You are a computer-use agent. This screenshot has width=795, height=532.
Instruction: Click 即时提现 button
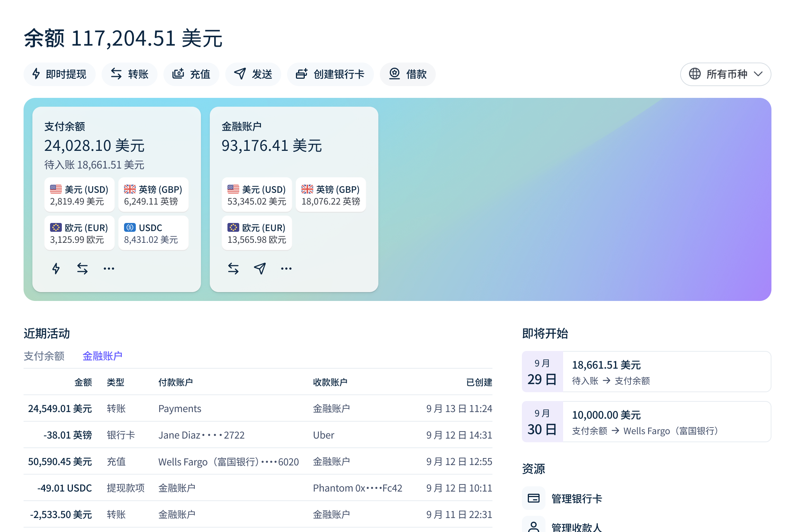click(x=60, y=74)
